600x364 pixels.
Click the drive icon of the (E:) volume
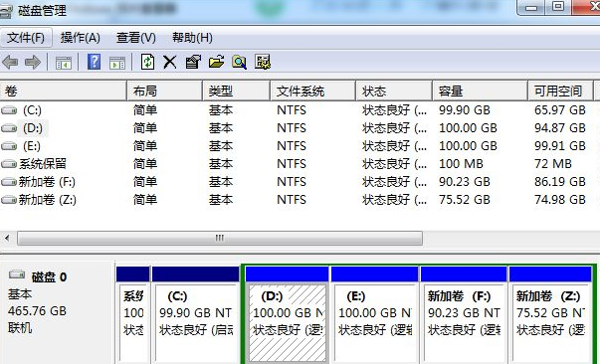[9, 146]
